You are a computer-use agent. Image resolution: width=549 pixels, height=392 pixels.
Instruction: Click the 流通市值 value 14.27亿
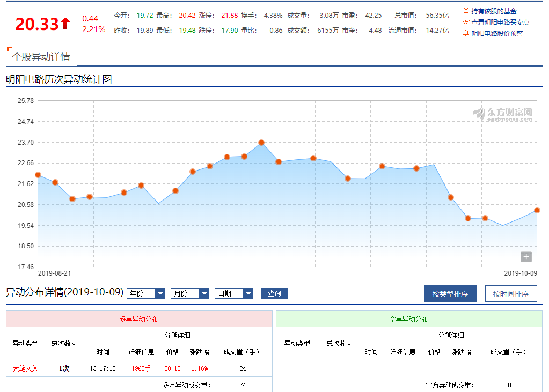point(437,31)
